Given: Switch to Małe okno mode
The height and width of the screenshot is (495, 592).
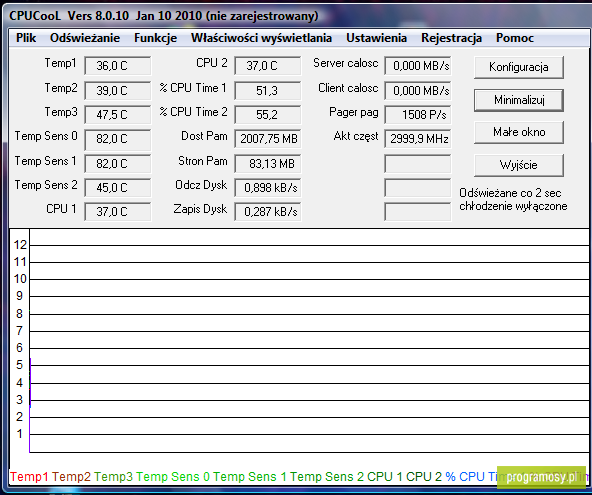Looking at the screenshot, I should 519,132.
